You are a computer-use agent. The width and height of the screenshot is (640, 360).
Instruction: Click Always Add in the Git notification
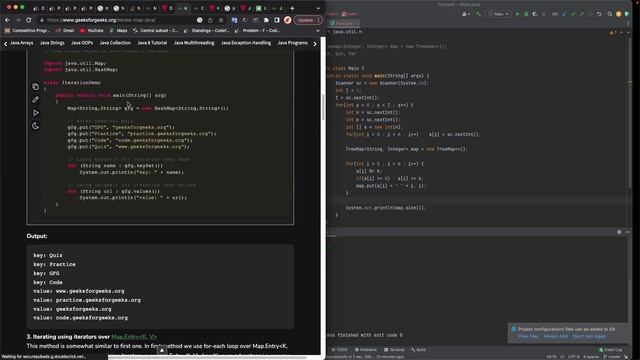coord(556,336)
